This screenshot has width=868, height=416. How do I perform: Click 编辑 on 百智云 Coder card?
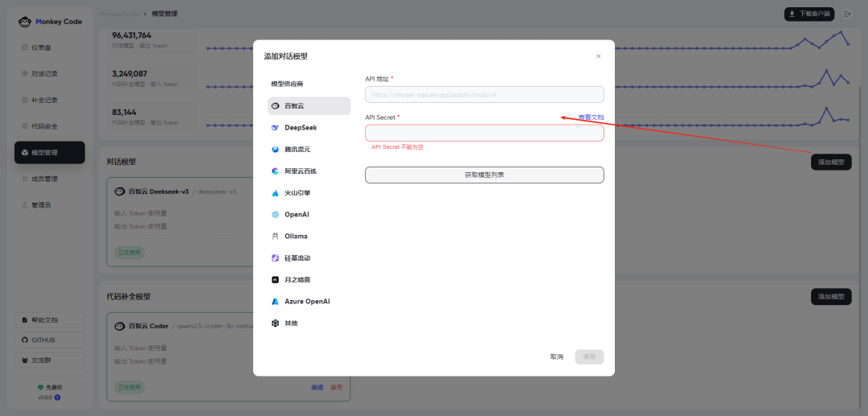317,387
